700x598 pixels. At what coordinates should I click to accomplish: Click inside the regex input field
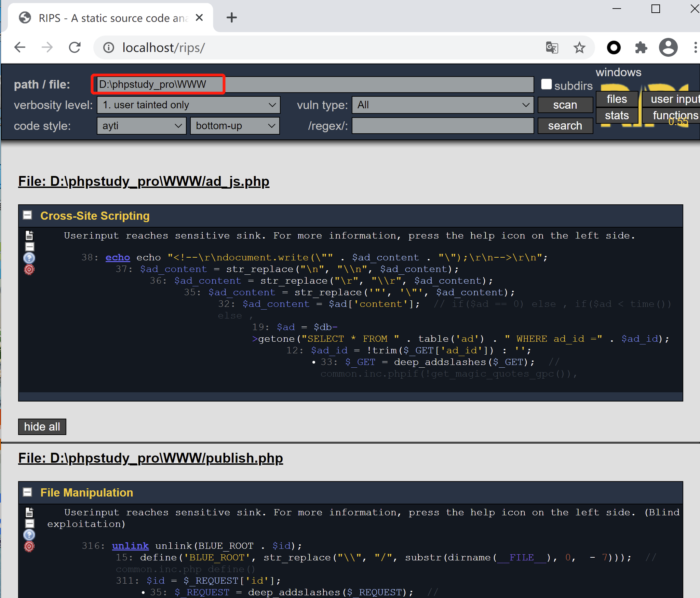[442, 126]
